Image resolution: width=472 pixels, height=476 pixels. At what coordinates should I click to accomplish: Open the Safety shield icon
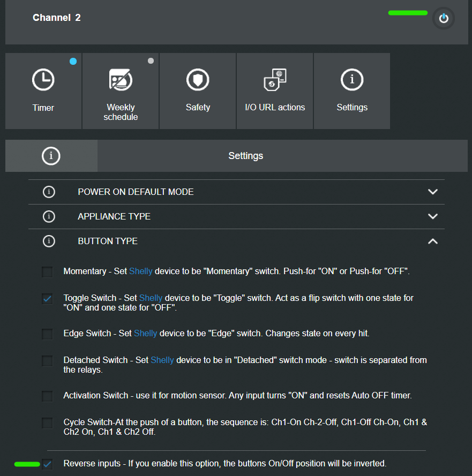pos(198,80)
